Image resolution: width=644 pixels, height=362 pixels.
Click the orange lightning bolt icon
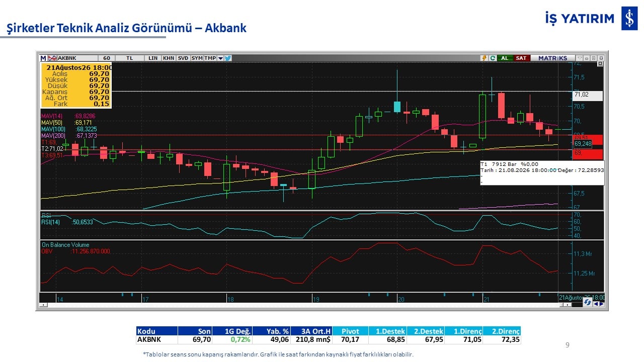click(x=484, y=58)
